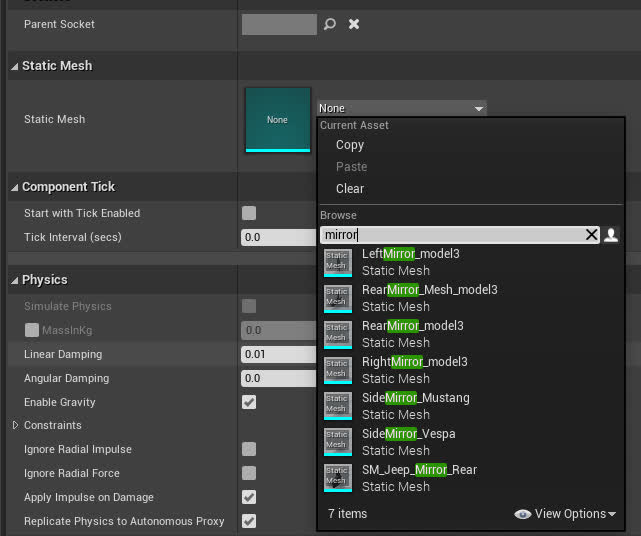Uncheck Apply Impulse on Damage
The height and width of the screenshot is (536, 641).
tap(249, 497)
